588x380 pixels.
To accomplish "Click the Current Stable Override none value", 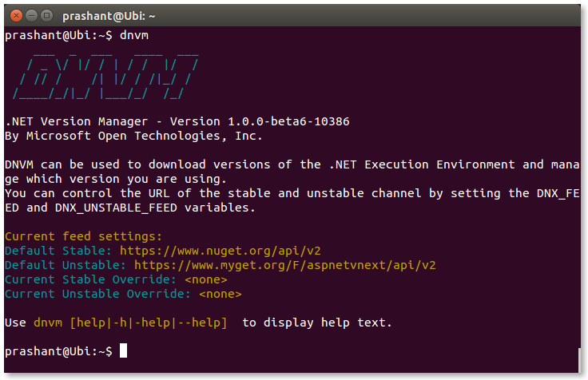I will point(206,279).
